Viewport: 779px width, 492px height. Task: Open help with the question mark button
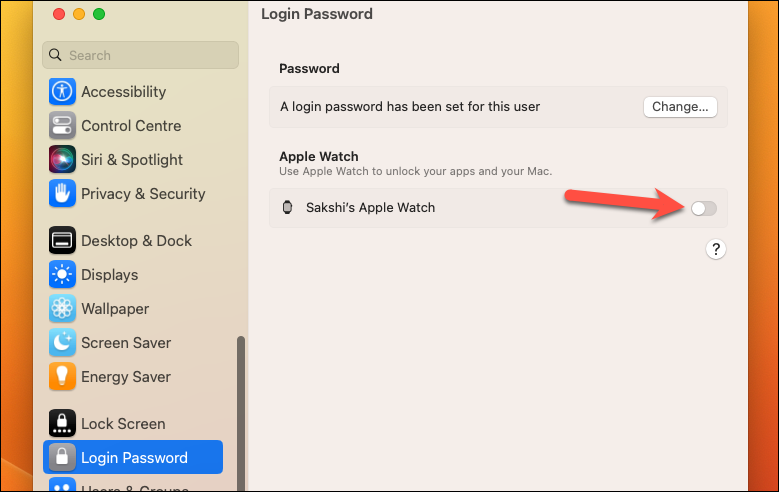pyautogui.click(x=715, y=249)
